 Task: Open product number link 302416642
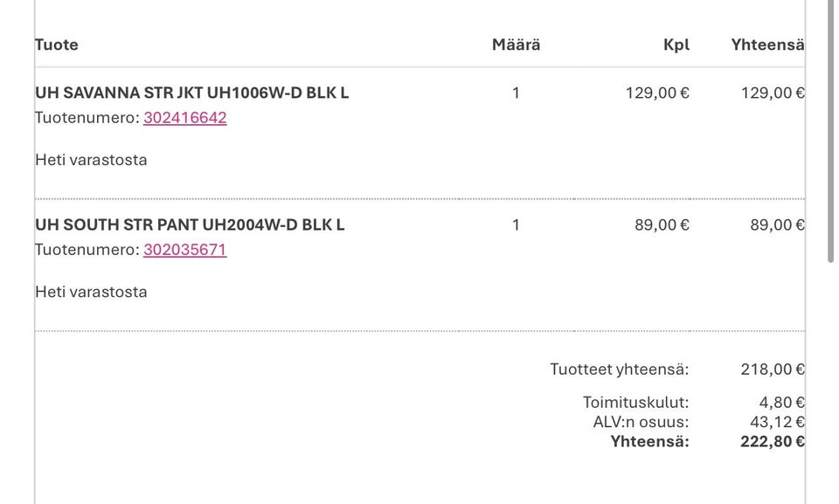184,118
